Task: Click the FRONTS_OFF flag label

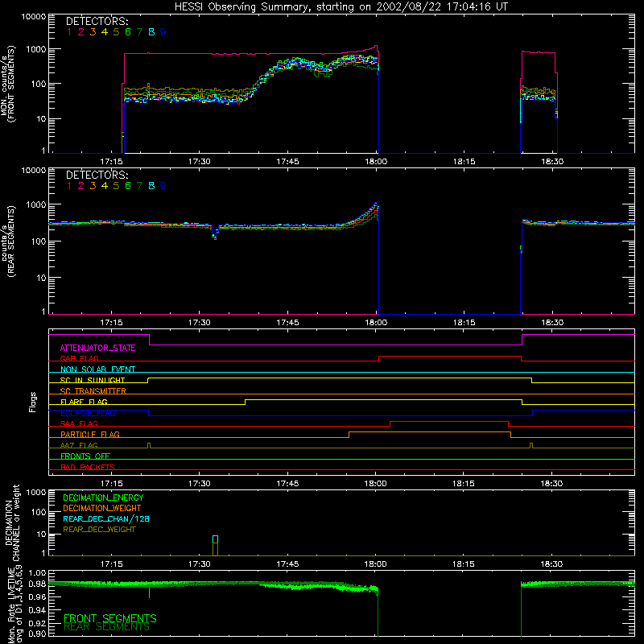Action: [85, 456]
